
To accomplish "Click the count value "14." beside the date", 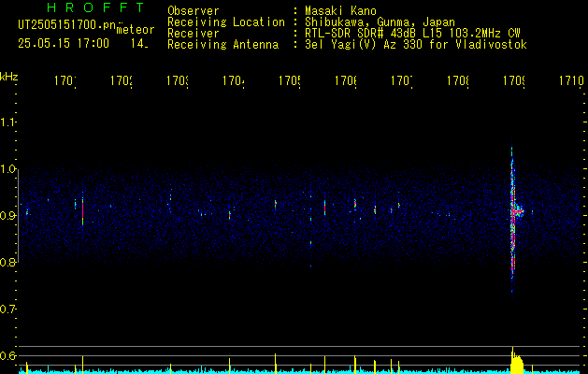I will pos(139,44).
